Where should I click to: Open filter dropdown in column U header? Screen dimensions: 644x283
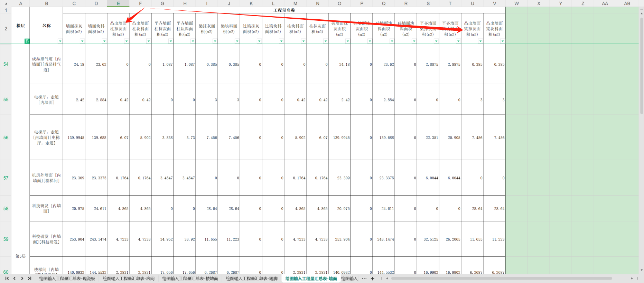[x=480, y=41]
